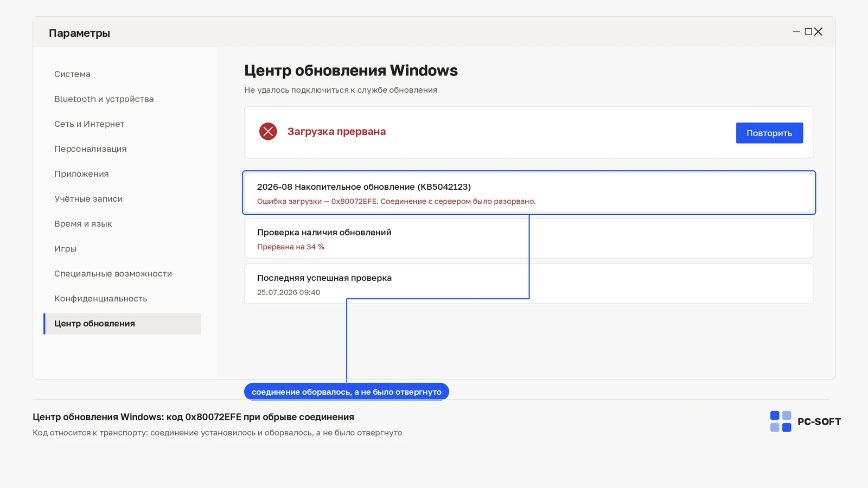
Task: Click the Повторить button
Action: click(769, 133)
